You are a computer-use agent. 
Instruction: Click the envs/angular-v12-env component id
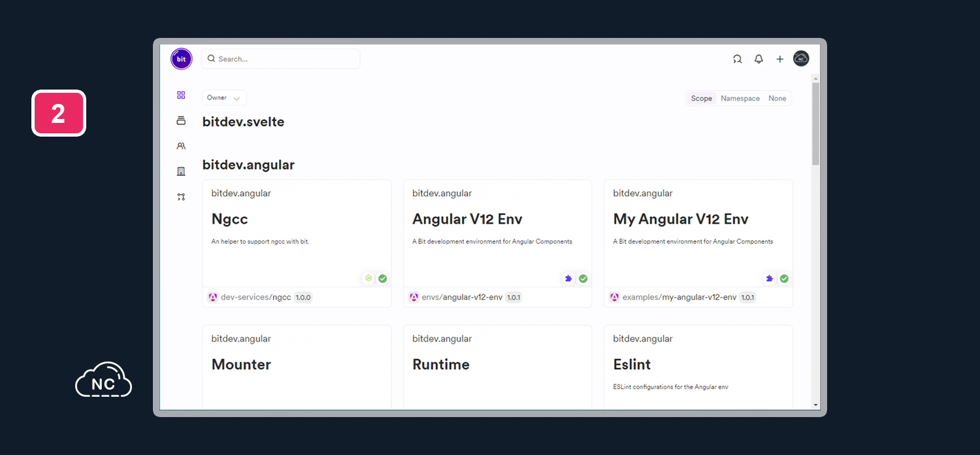coord(462,297)
